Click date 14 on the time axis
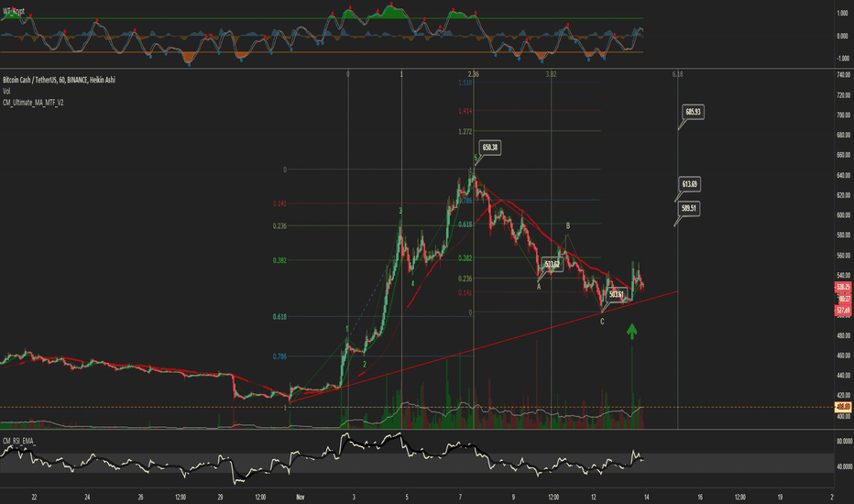Screen dimensions: 854x504 [647, 497]
